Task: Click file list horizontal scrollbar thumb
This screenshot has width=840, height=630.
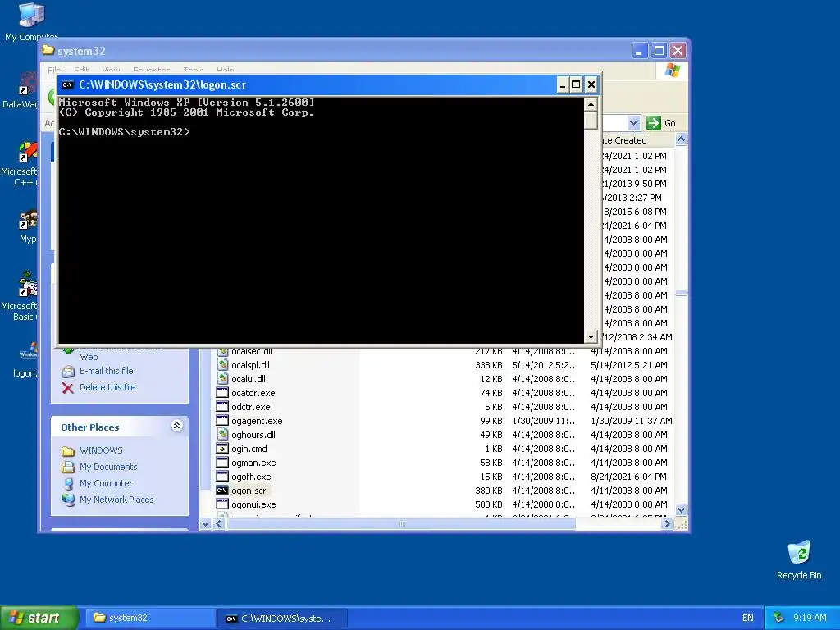Action: (401, 524)
